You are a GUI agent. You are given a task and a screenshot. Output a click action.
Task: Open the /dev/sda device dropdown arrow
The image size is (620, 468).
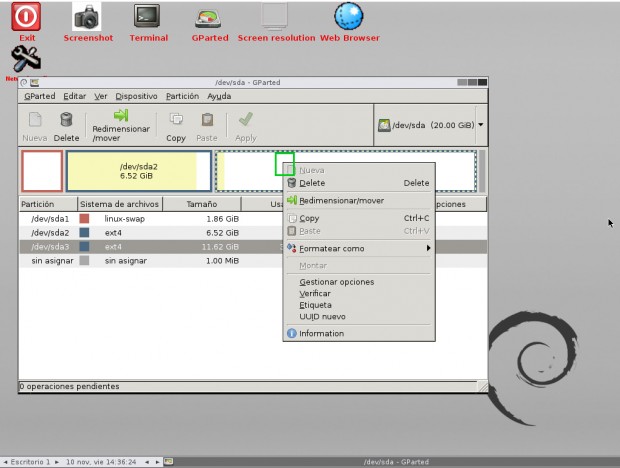[481, 125]
